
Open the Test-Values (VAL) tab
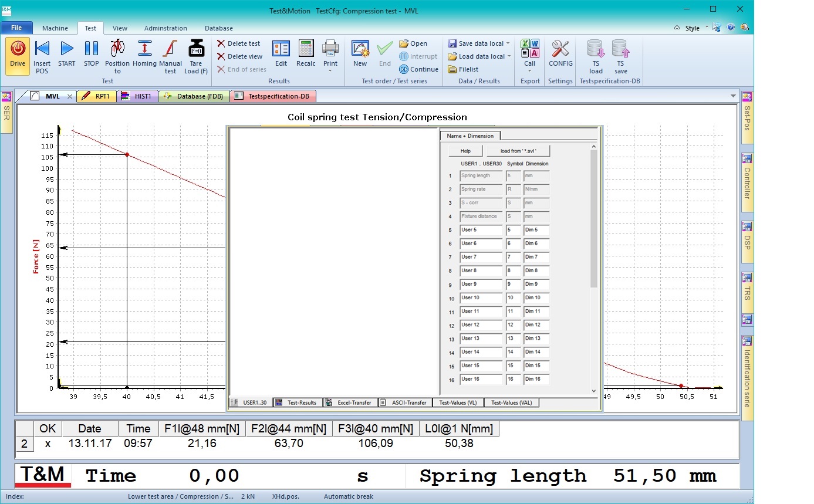[512, 402]
